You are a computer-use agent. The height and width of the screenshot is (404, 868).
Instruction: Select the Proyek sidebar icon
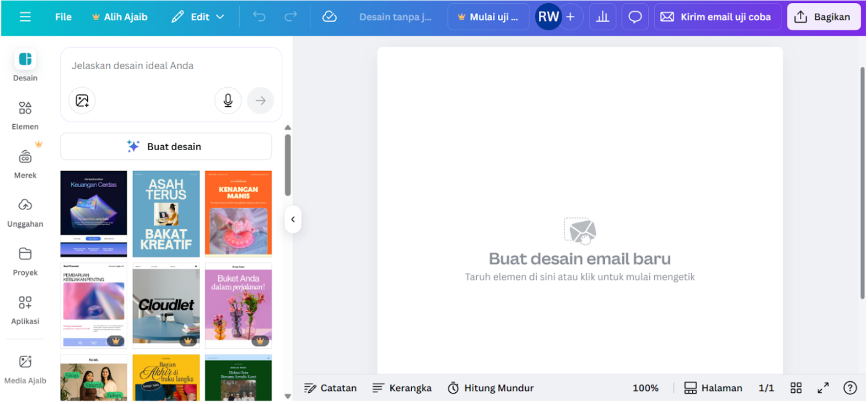point(25,260)
